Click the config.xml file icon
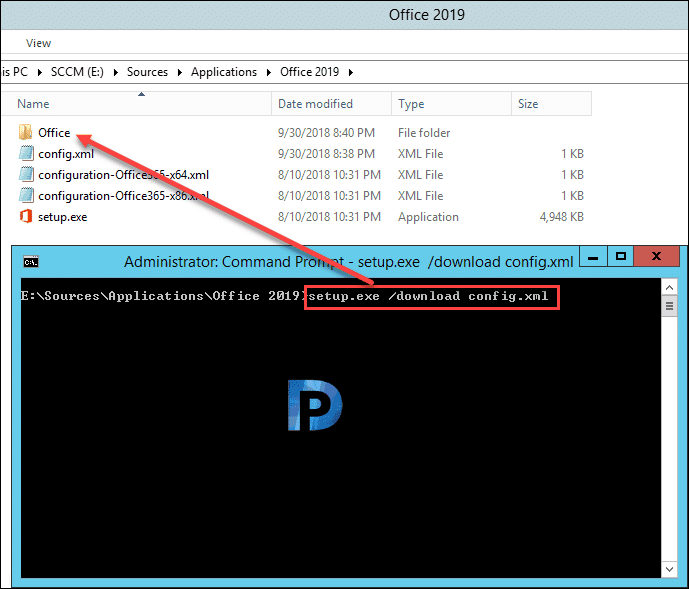The width and height of the screenshot is (689, 589). 26,153
